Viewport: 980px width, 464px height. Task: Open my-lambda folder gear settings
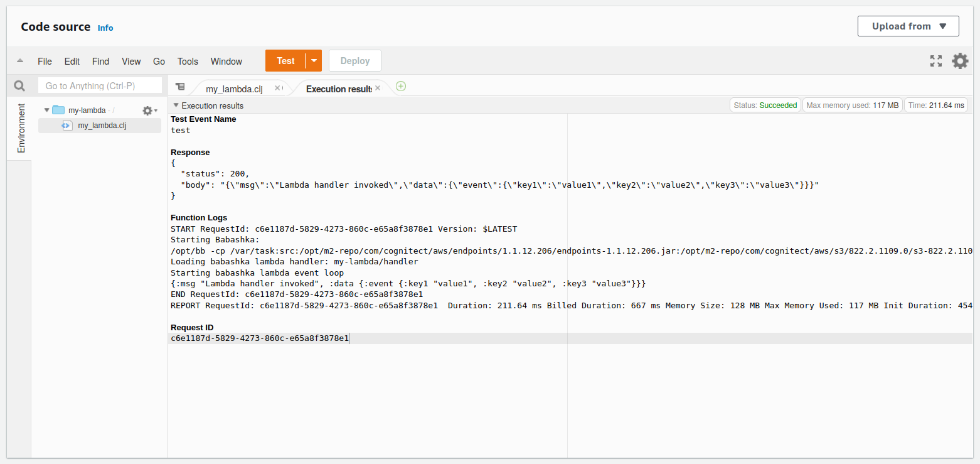point(149,111)
